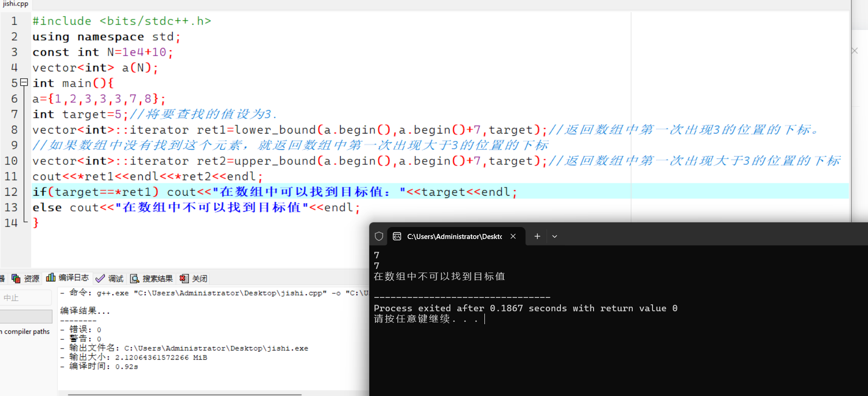868x396 pixels.
Task: Click the 'else cout' line 13 in editor
Action: pos(196,208)
